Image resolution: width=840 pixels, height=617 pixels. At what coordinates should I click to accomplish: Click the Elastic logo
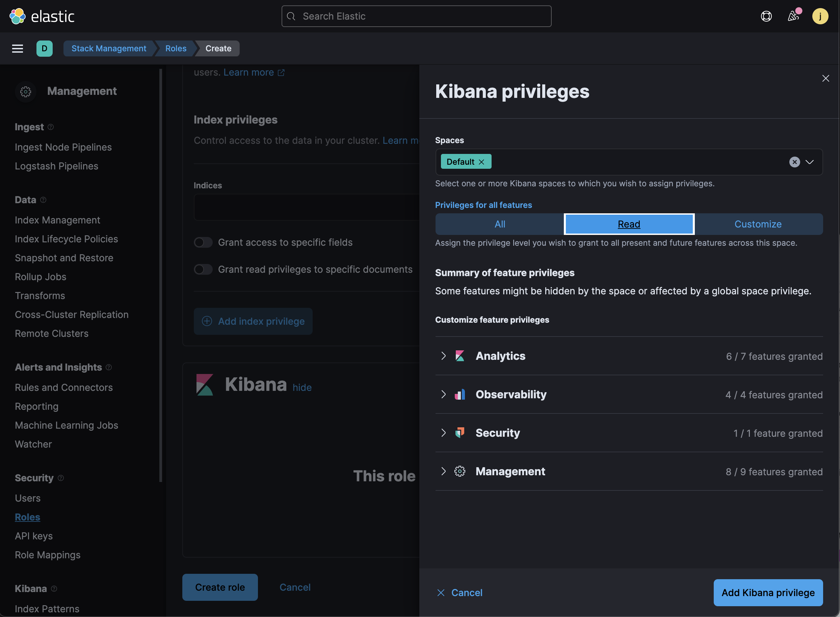point(42,17)
